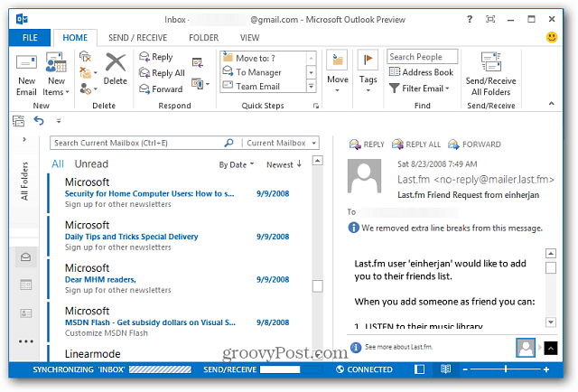Viewport: 578px width, 392px height.
Task: Click the extra line breaks info bar
Action: tap(445, 228)
